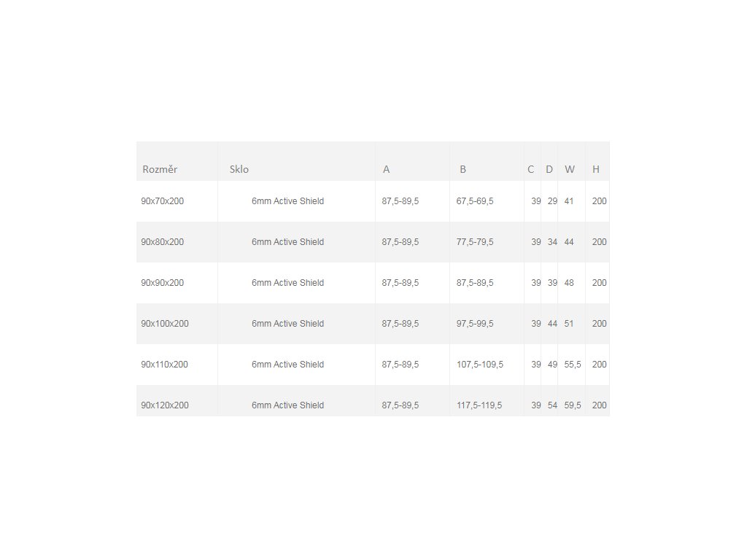Click the W value 41 cell

(569, 201)
